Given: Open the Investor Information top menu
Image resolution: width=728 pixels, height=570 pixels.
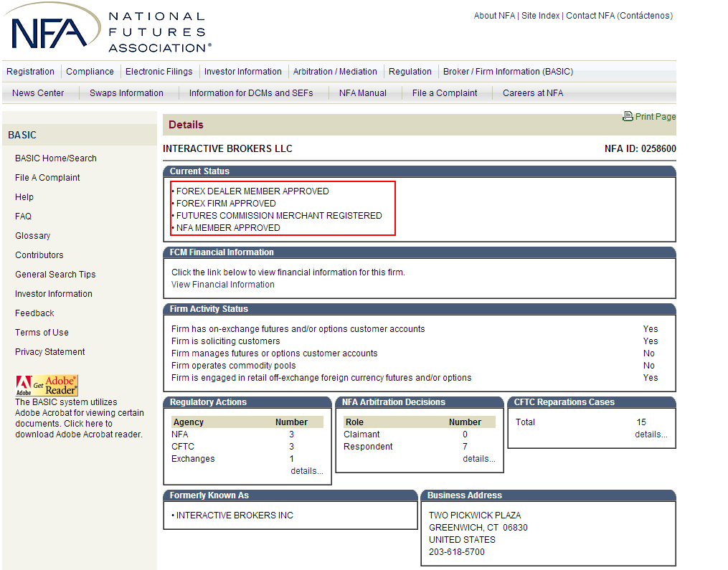Looking at the screenshot, I should tap(243, 72).
